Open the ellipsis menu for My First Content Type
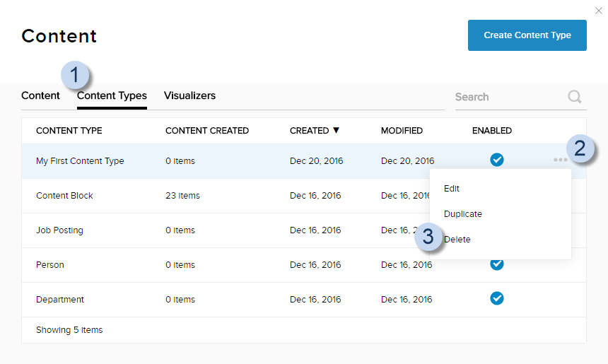The image size is (608, 364). click(x=560, y=160)
